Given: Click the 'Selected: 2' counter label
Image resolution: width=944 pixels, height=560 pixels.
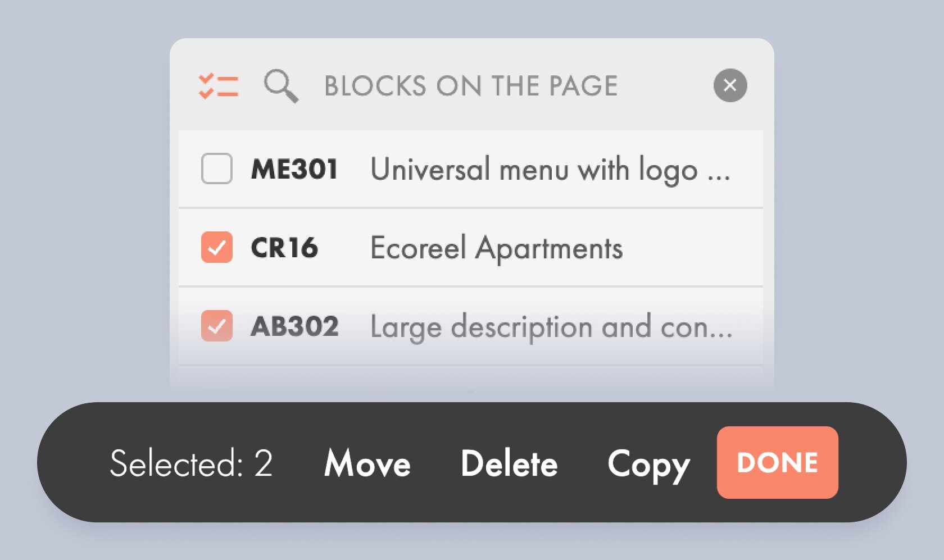Looking at the screenshot, I should click(x=191, y=463).
